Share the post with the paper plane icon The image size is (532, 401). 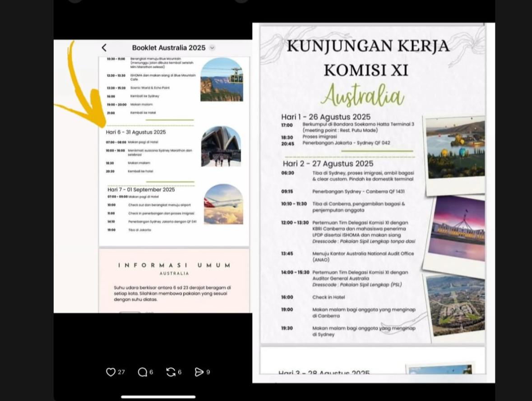(199, 372)
